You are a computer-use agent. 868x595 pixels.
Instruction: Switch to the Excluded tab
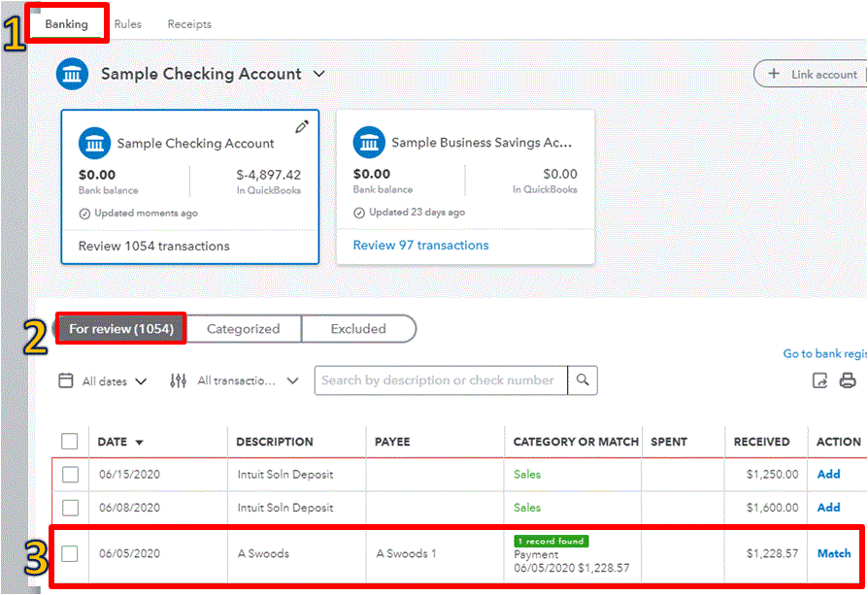(x=358, y=329)
